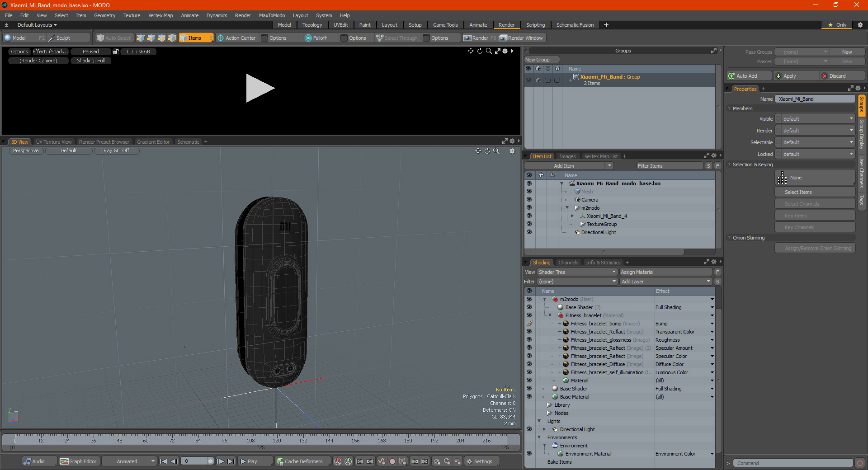Click the Perspective view button
868x470 pixels.
(x=26, y=151)
